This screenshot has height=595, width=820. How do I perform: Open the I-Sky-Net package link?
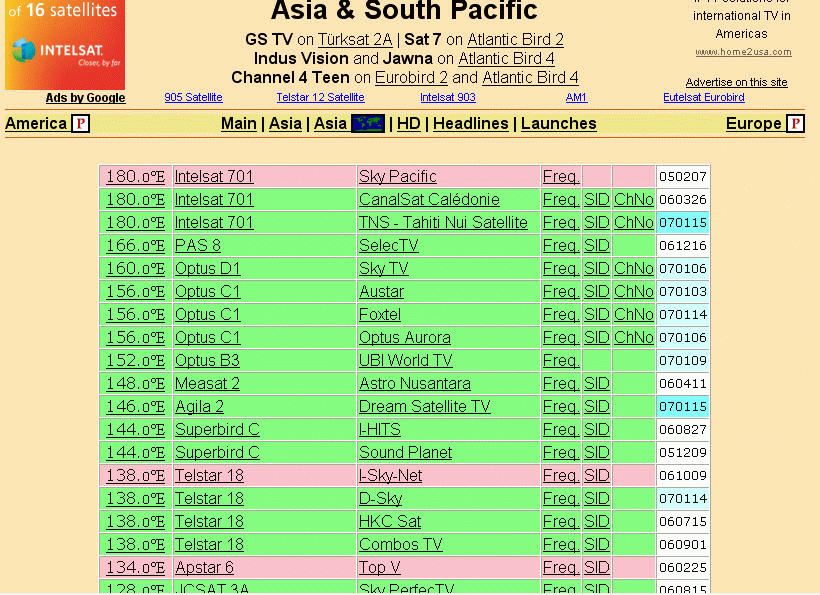click(390, 476)
